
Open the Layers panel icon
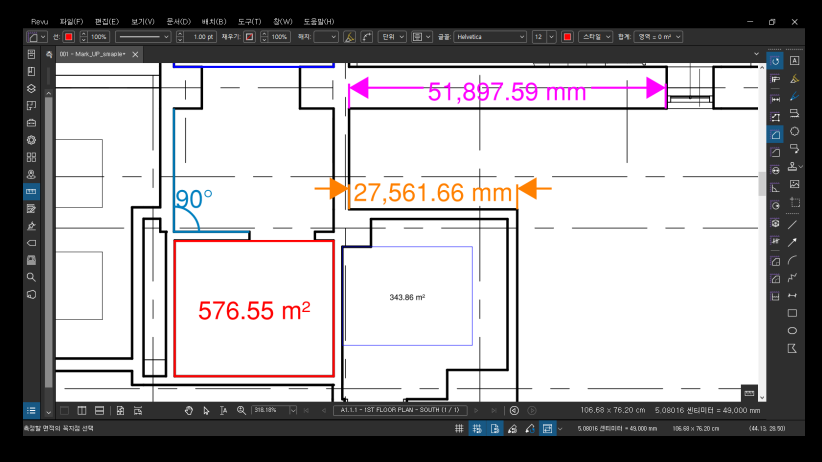[x=31, y=89]
